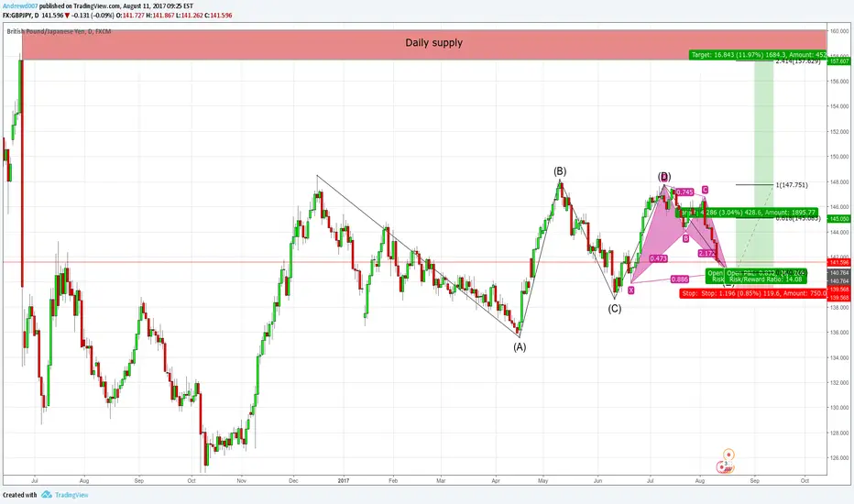Click the 2.172 ratio label
854x504 pixels.
[706, 253]
